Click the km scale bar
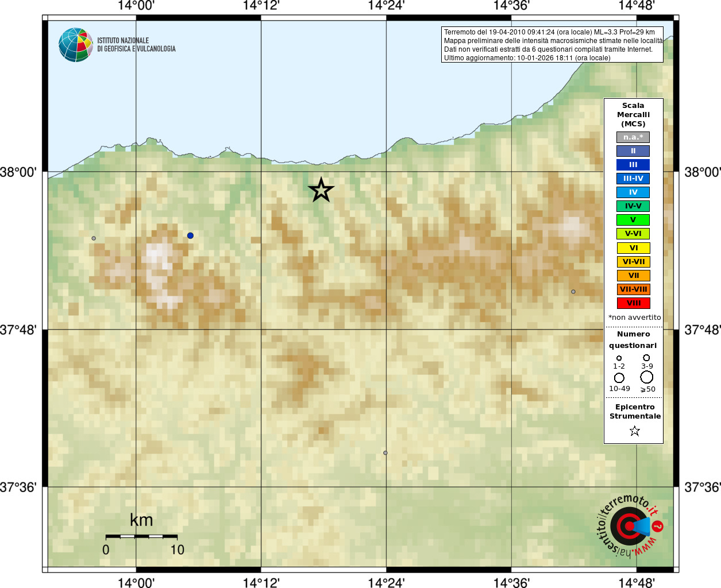721x588 pixels. pyautogui.click(x=141, y=536)
